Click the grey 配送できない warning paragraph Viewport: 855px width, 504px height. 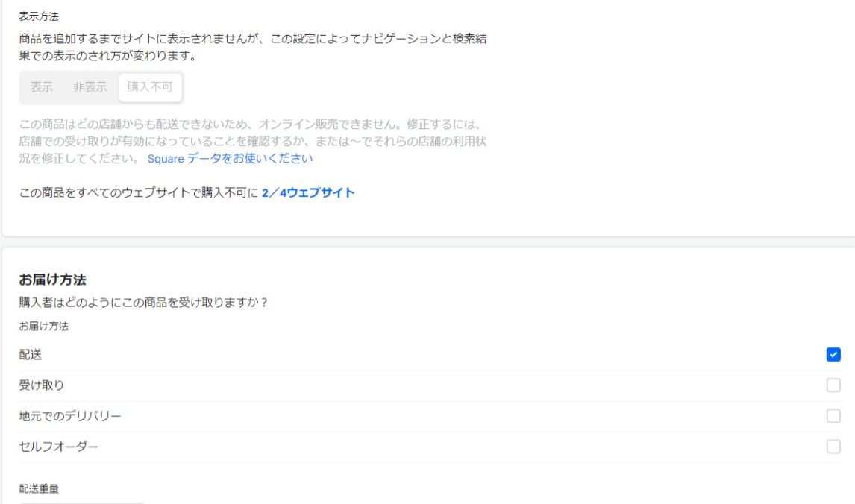[254, 141]
